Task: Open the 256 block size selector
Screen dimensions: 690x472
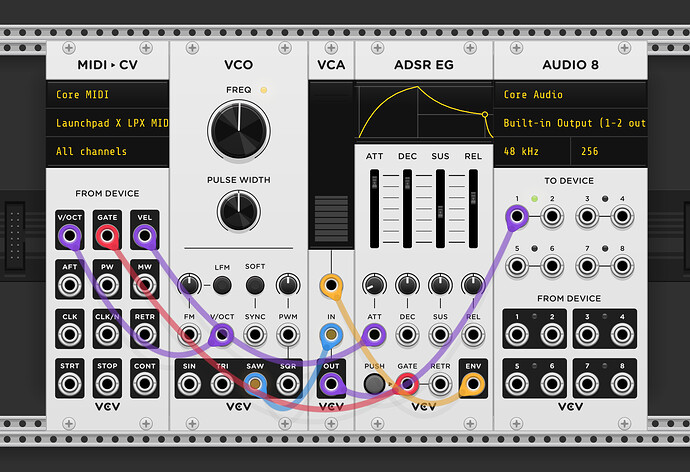Action: tap(609, 151)
